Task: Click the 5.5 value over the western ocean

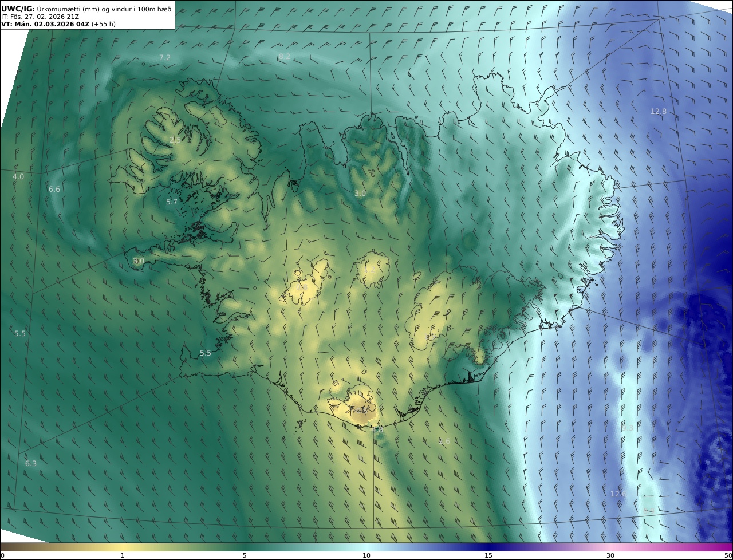Action: click(x=20, y=334)
